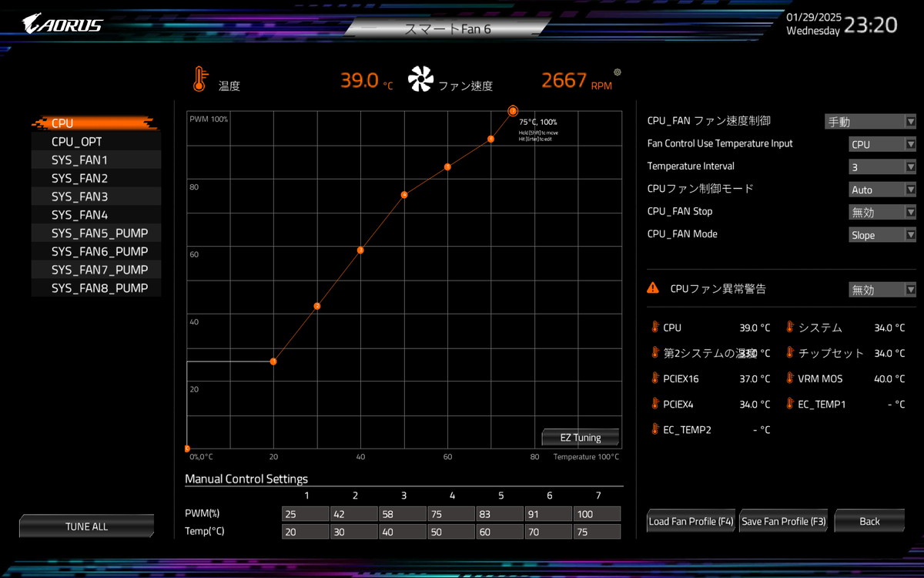The height and width of the screenshot is (578, 924).
Task: Select SYS_FAN5_PUMP in the fan list
Action: click(x=95, y=233)
